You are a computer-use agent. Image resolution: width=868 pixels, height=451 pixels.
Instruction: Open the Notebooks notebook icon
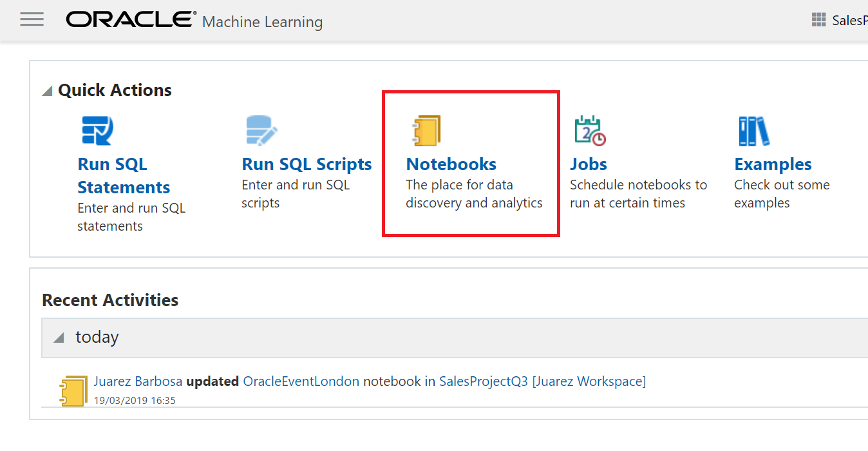tap(426, 130)
